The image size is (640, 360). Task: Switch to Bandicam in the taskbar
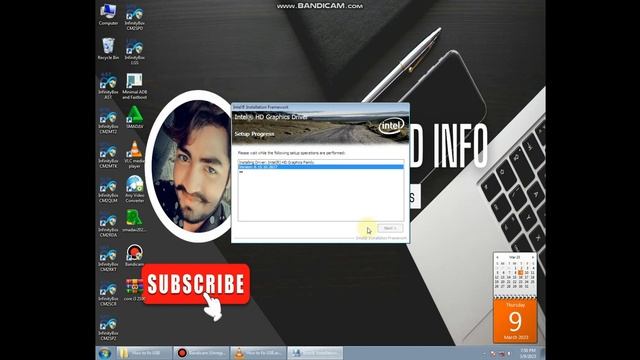[x=201, y=353]
